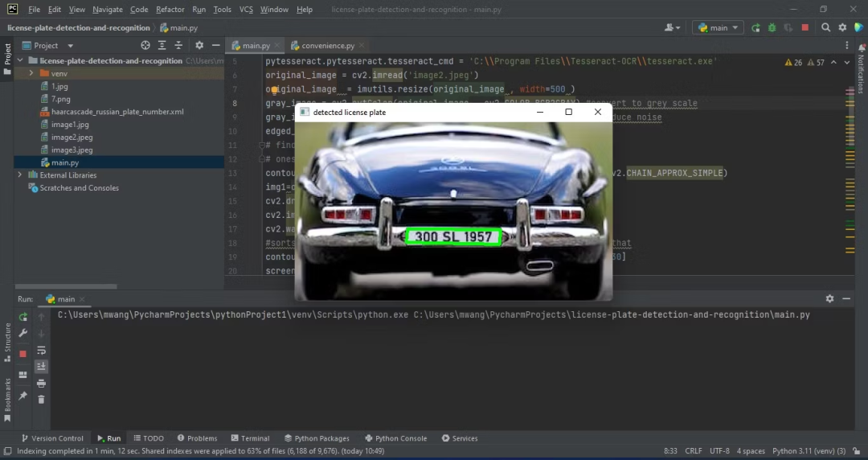This screenshot has height=460, width=868.
Task: Click Select Opened File target icon
Action: click(x=145, y=46)
